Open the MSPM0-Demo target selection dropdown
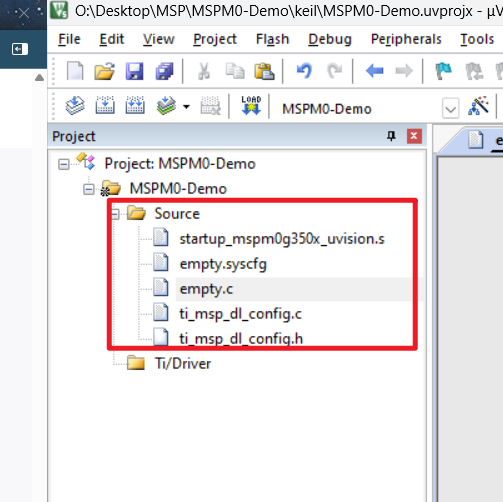This screenshot has width=503, height=502. (x=451, y=109)
